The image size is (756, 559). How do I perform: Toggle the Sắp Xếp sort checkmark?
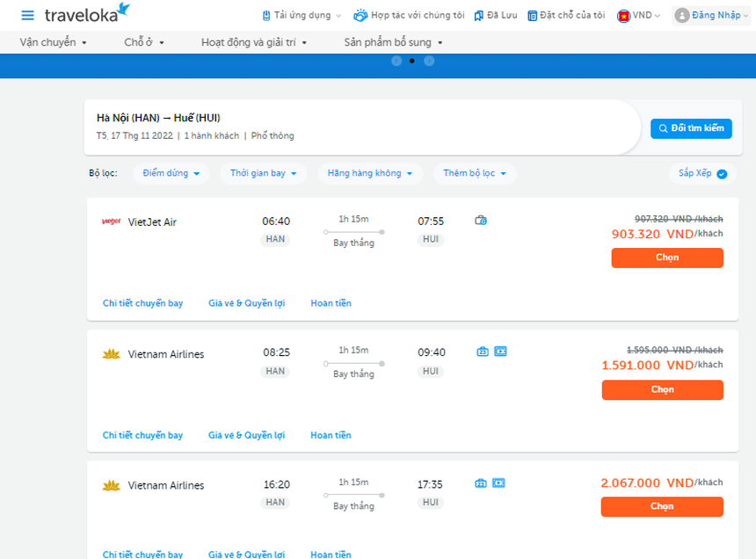(x=722, y=174)
